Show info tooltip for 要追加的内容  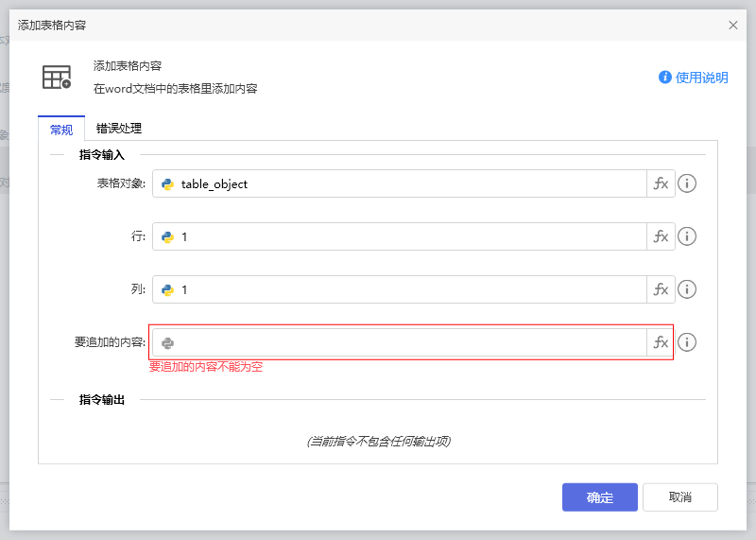coord(687,342)
